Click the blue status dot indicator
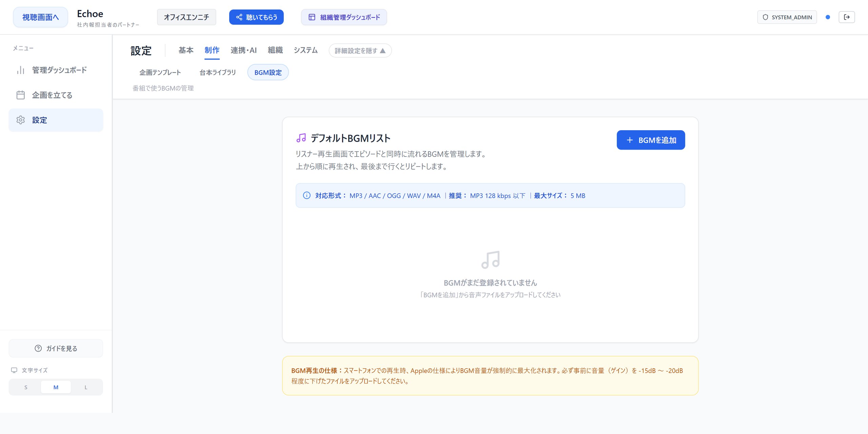Viewport: 868px width, 434px height. pyautogui.click(x=828, y=17)
